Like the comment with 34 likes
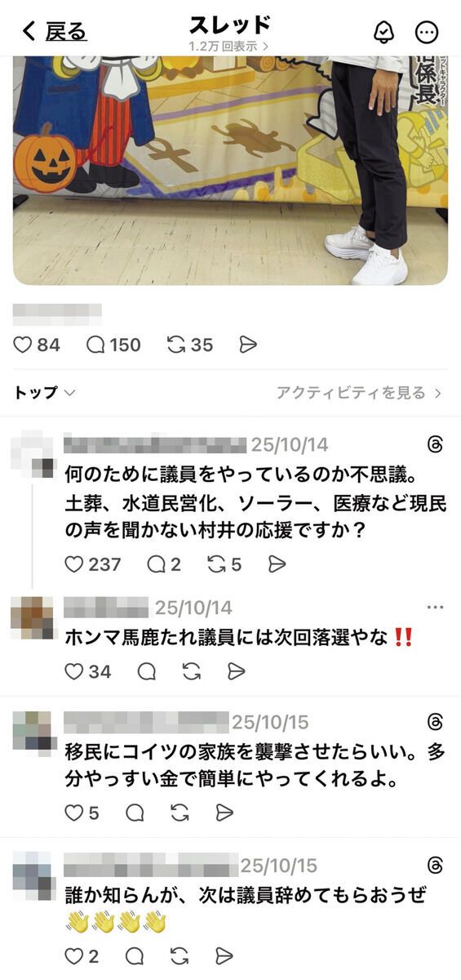This screenshot has height=980, width=461. [87, 671]
